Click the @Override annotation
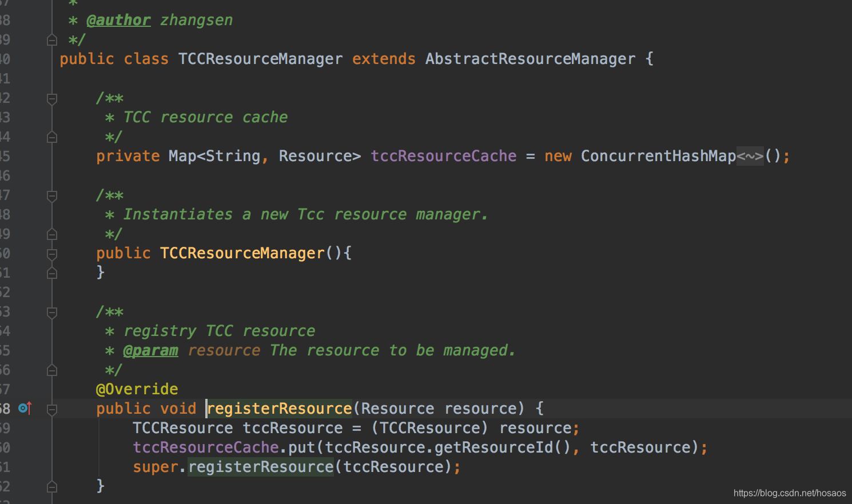Image resolution: width=852 pixels, height=504 pixels. [x=137, y=389]
